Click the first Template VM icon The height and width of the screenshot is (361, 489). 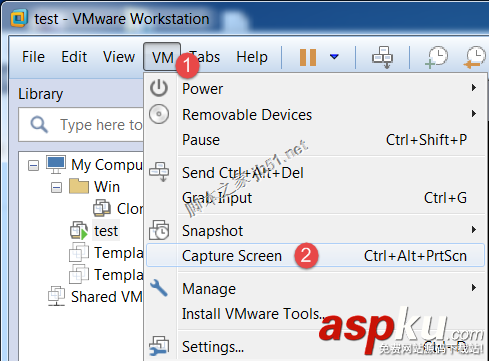click(79, 253)
